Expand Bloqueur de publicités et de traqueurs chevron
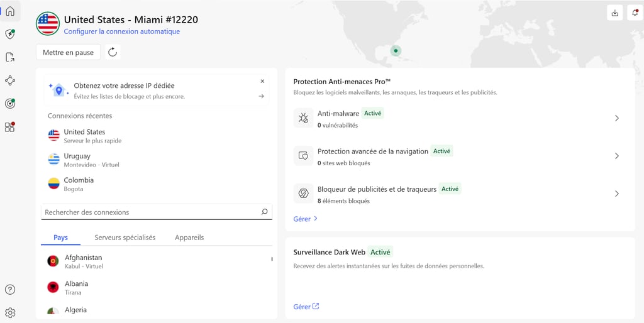 coord(616,194)
